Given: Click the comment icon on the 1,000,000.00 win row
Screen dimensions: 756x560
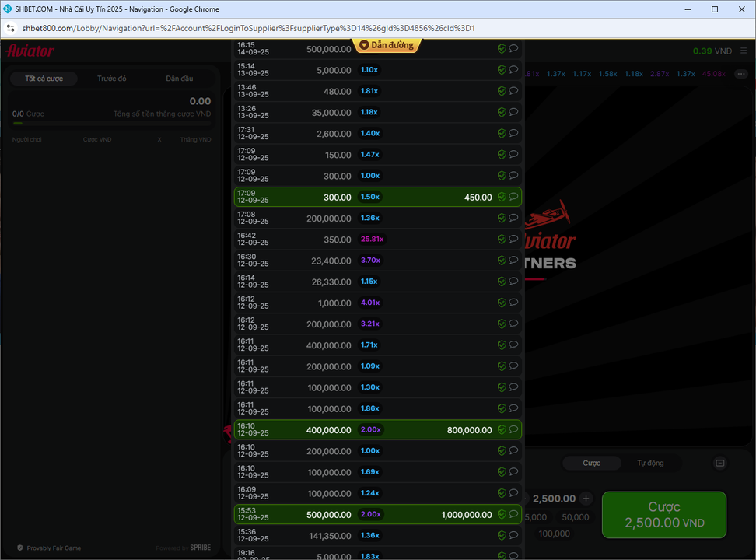Looking at the screenshot, I should tap(513, 514).
